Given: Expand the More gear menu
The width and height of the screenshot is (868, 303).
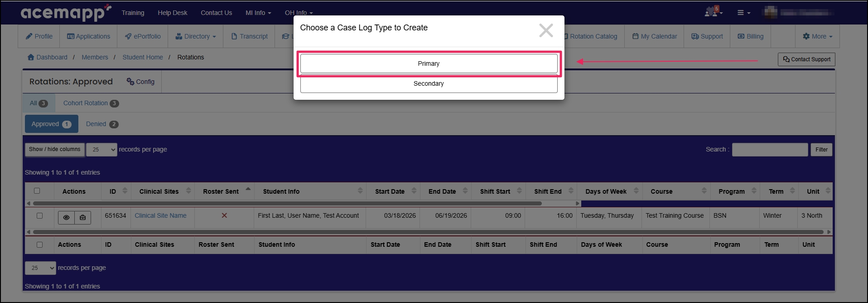Looking at the screenshot, I should tap(818, 36).
